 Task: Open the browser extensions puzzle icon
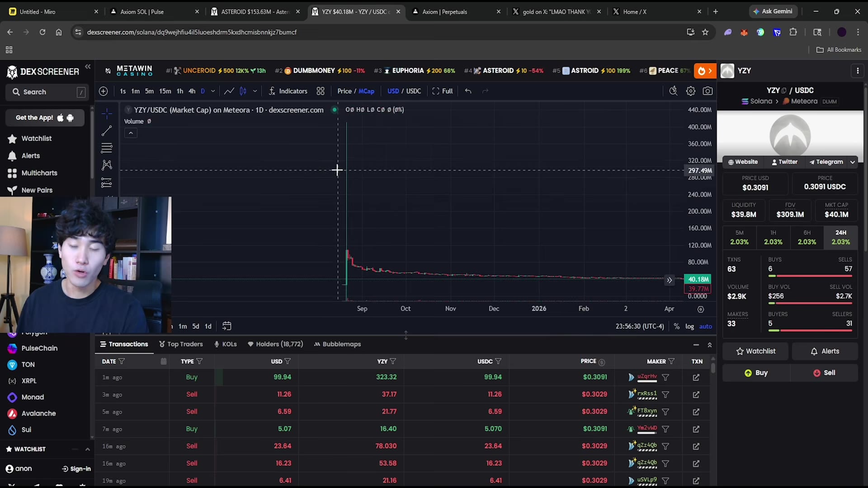793,32
